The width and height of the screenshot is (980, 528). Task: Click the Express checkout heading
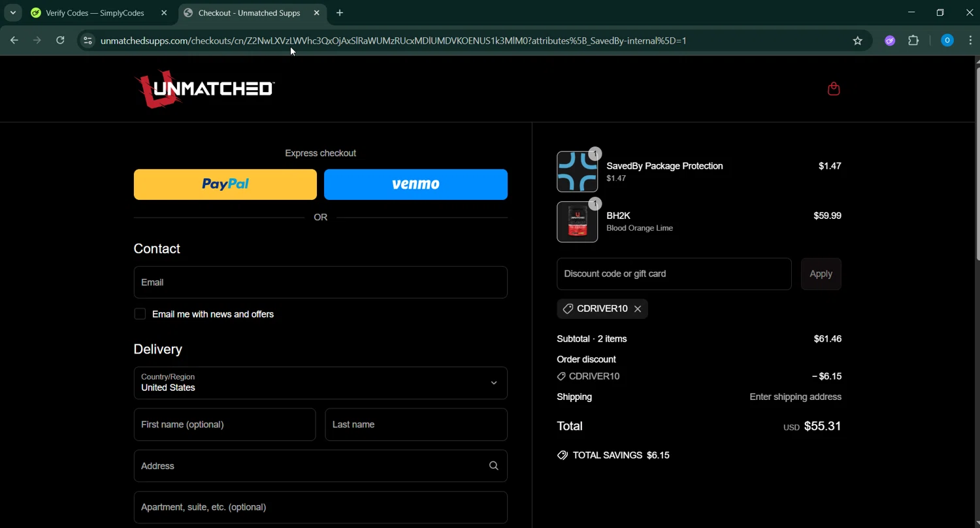pyautogui.click(x=321, y=153)
